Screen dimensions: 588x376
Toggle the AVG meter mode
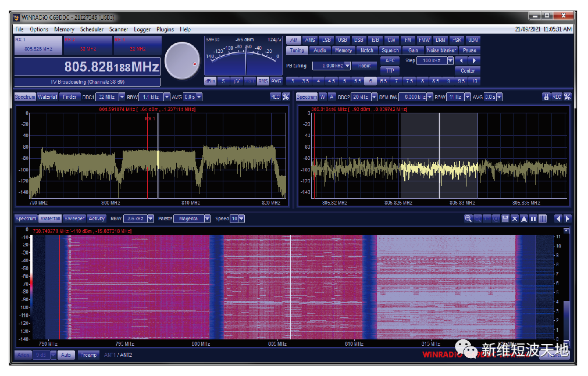[x=276, y=81]
